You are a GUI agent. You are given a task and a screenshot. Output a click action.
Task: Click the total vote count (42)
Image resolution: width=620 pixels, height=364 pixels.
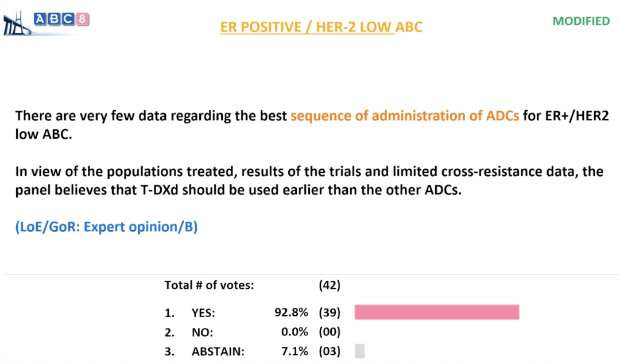330,285
